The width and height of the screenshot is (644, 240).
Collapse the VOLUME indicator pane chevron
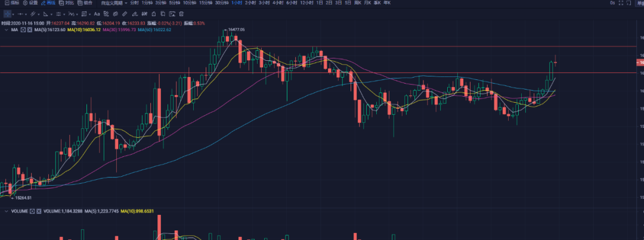(x=6, y=211)
